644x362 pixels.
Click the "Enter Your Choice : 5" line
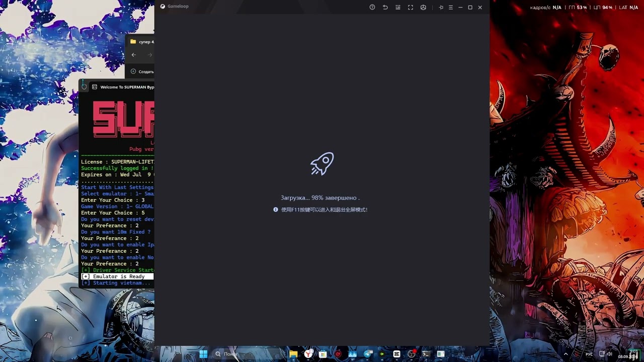coord(113,213)
